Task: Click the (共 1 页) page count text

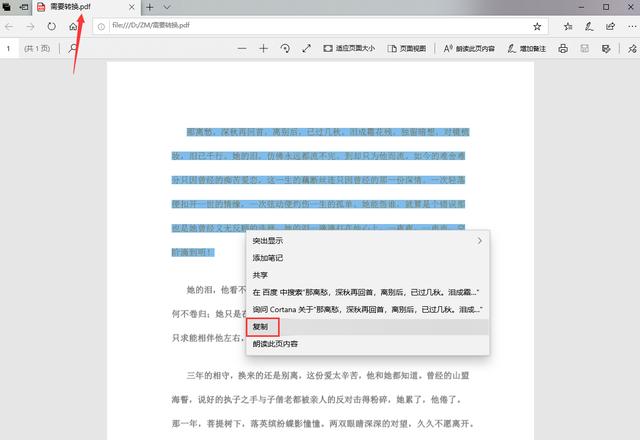Action: [x=37, y=49]
